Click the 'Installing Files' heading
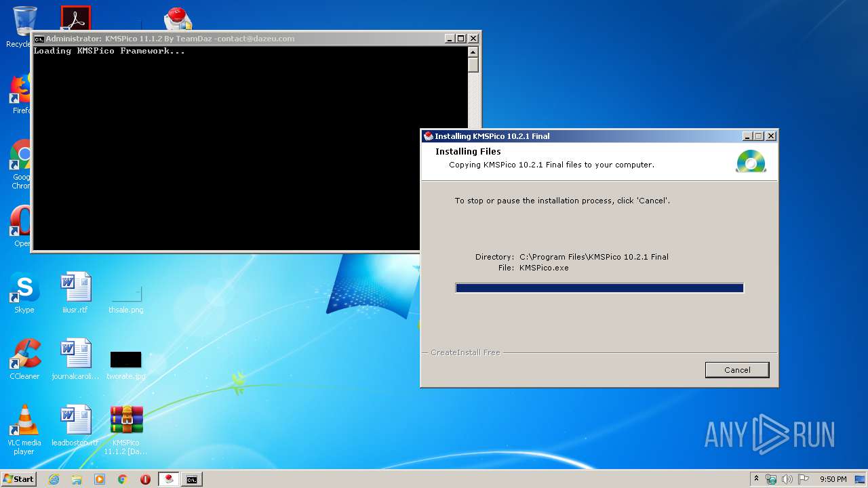Screen dimensions: 868x488 (468, 152)
